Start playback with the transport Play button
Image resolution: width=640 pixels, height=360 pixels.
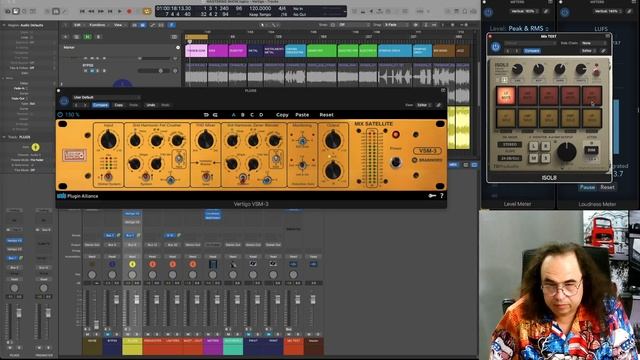pos(120,11)
